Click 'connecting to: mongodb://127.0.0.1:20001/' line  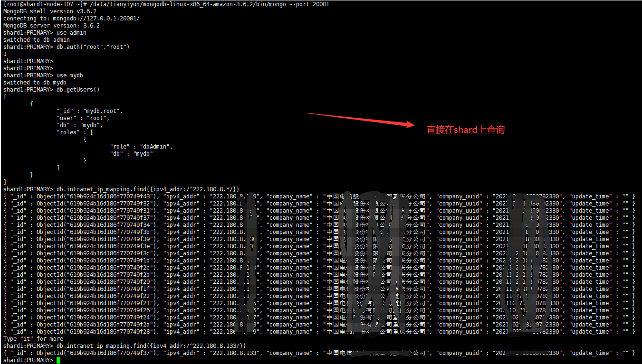click(71, 19)
